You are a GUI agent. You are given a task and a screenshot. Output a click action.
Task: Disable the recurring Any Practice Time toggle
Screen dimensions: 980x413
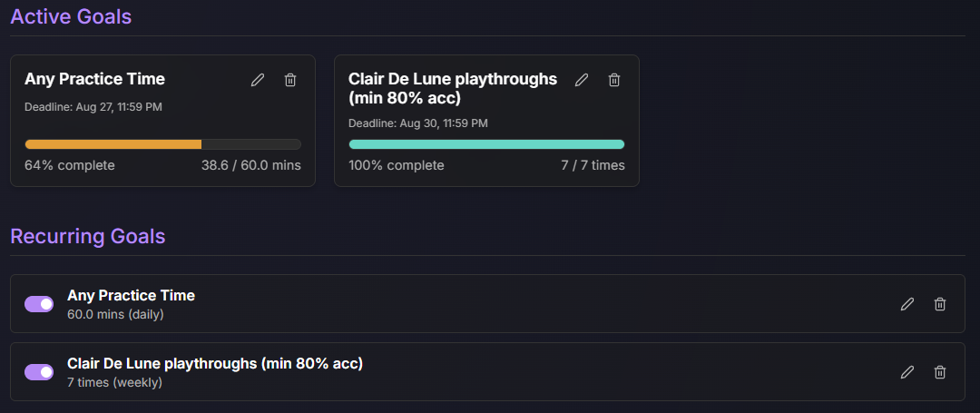click(39, 304)
